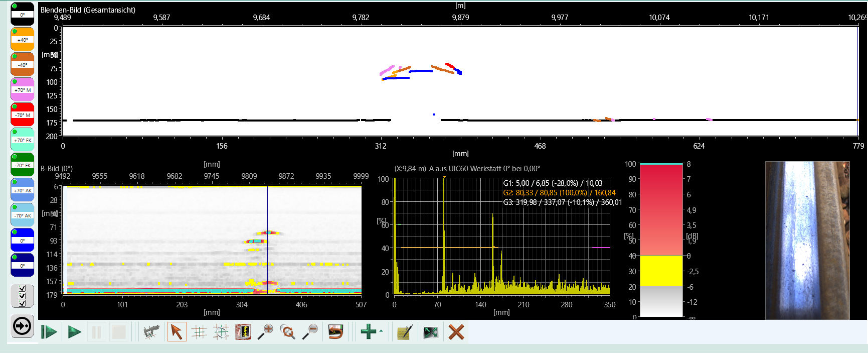Toggle the light blue -70° AK channel

(23, 215)
